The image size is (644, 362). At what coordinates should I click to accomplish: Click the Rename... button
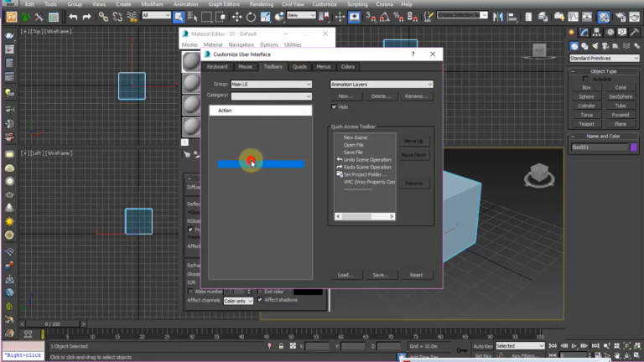(416, 96)
